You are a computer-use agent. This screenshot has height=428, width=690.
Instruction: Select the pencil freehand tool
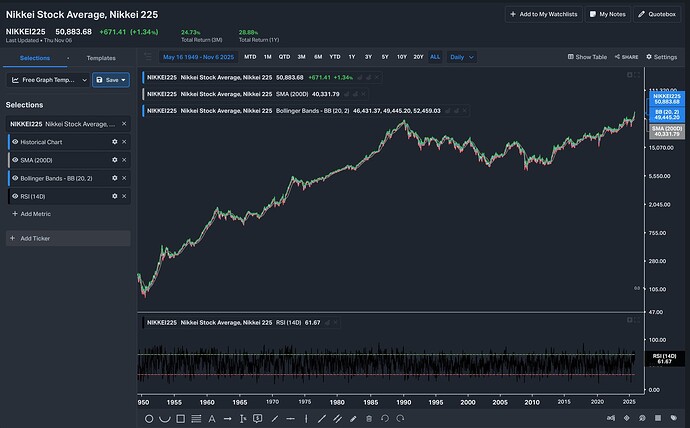pyautogui.click(x=353, y=419)
